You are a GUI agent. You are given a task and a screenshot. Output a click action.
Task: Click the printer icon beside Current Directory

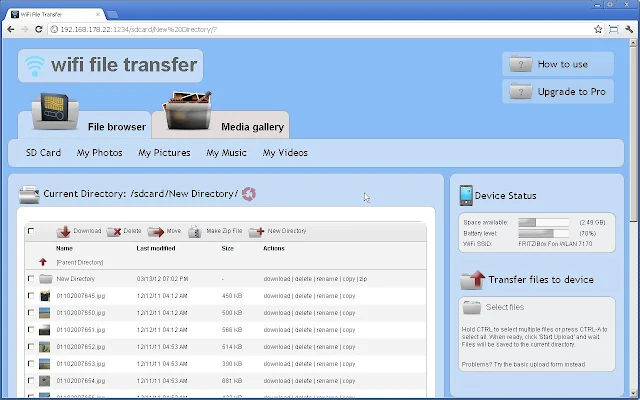(x=29, y=194)
